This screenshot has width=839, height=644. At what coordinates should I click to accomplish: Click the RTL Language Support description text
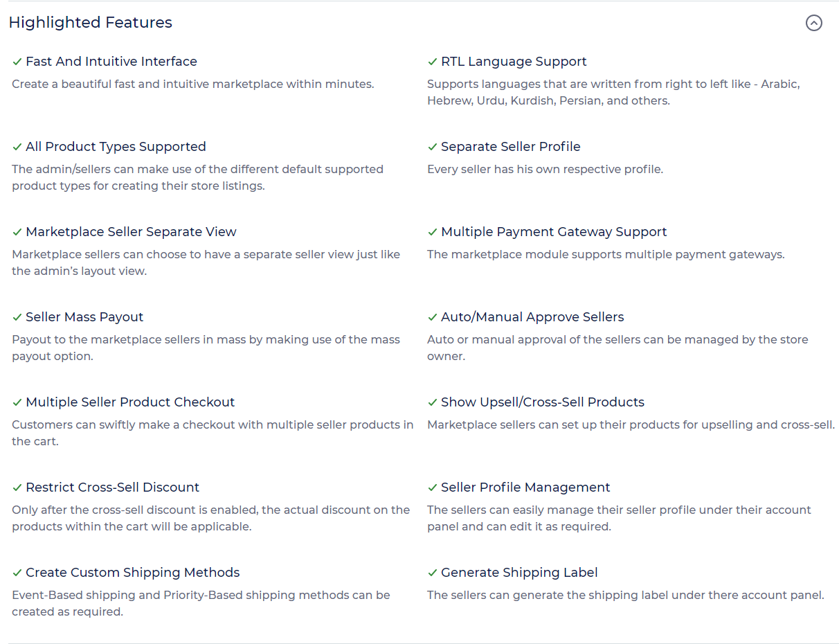click(x=613, y=92)
